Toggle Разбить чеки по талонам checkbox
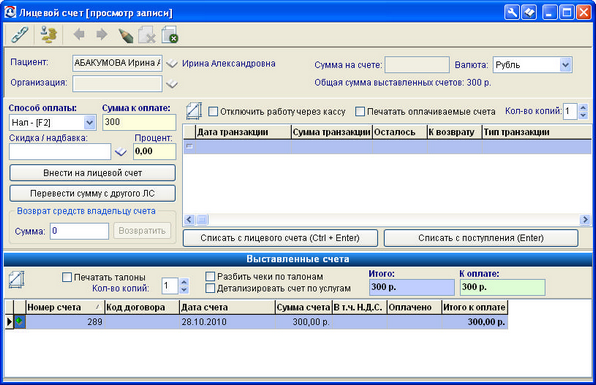596x385 pixels. (x=210, y=276)
